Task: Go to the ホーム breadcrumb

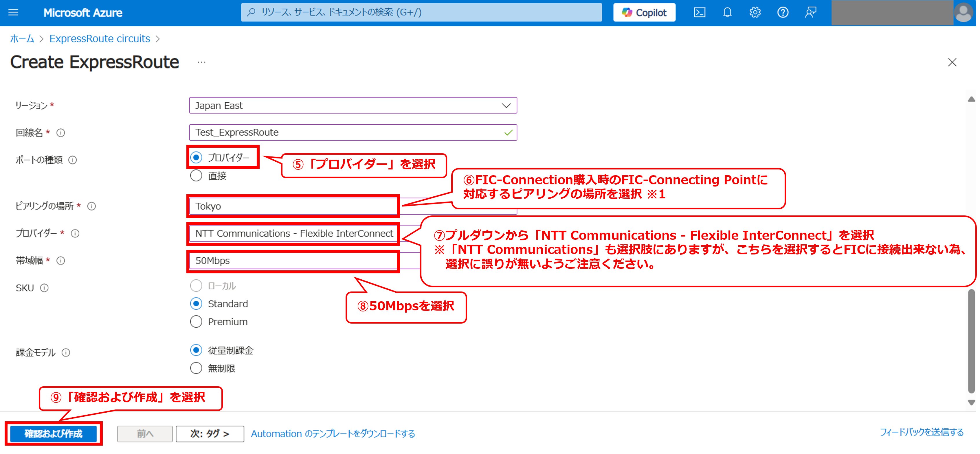Action: click(x=22, y=39)
